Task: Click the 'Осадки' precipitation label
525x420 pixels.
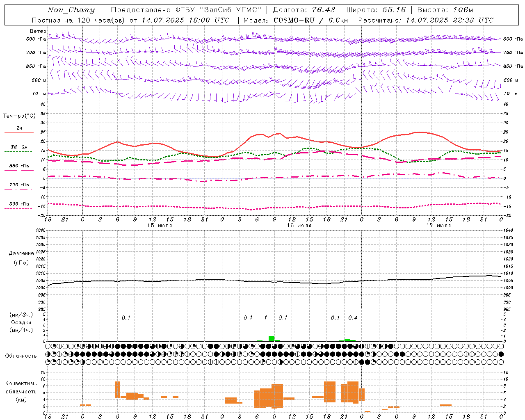Action: [x=21, y=322]
